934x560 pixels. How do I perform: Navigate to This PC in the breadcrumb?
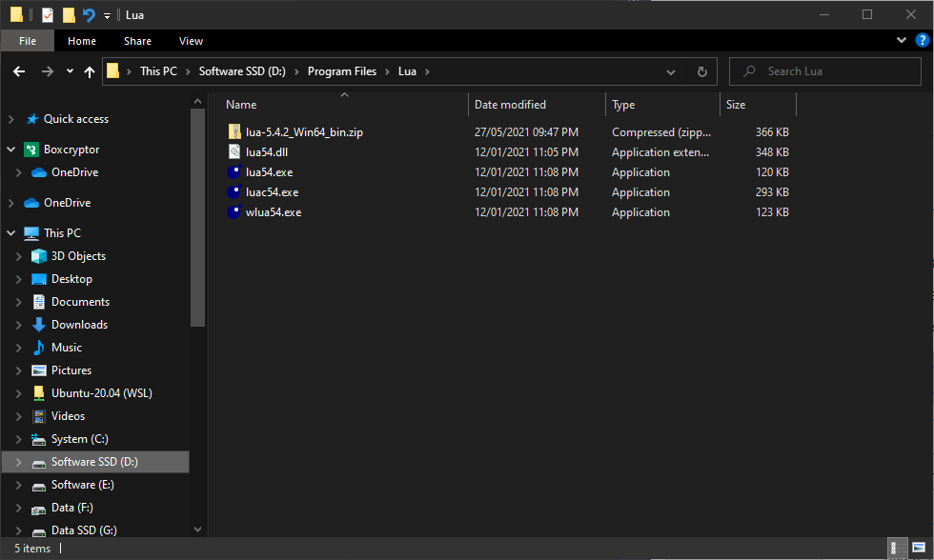(x=158, y=71)
